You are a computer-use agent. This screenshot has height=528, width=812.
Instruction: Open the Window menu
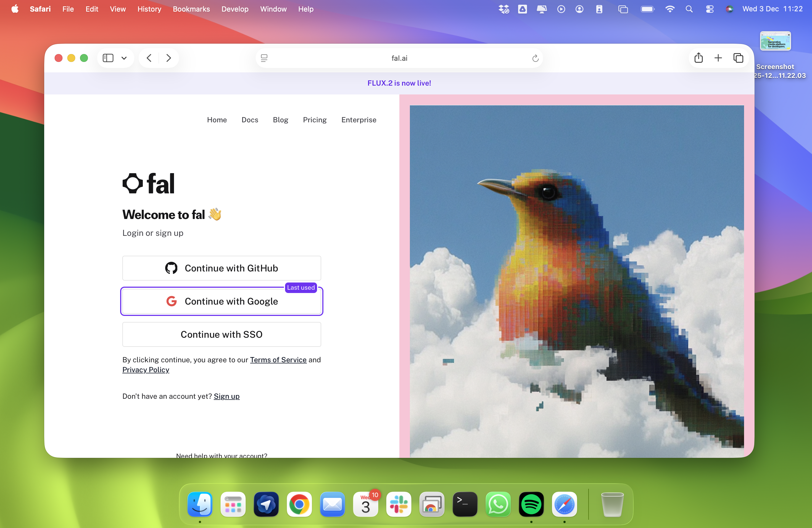[x=273, y=9]
